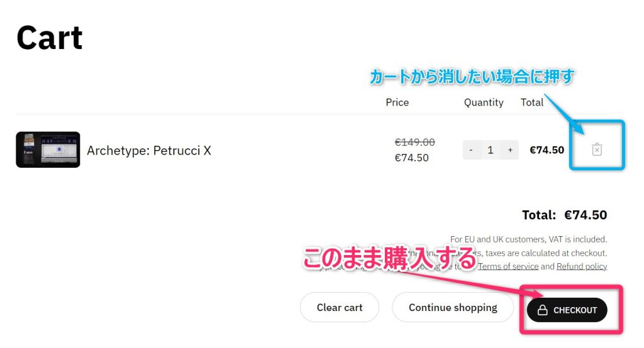Click the bold cart Total: €74.50 summary
Screen dimensions: 644x348
564,215
